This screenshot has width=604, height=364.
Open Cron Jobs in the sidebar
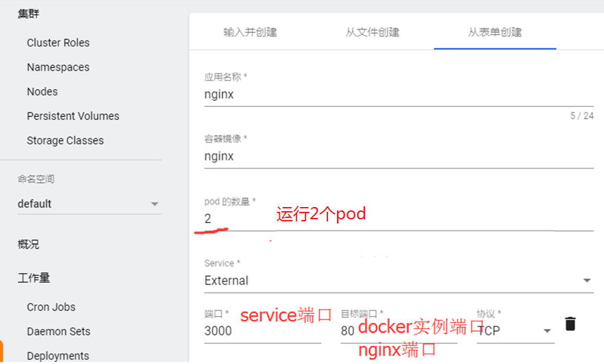tap(51, 307)
